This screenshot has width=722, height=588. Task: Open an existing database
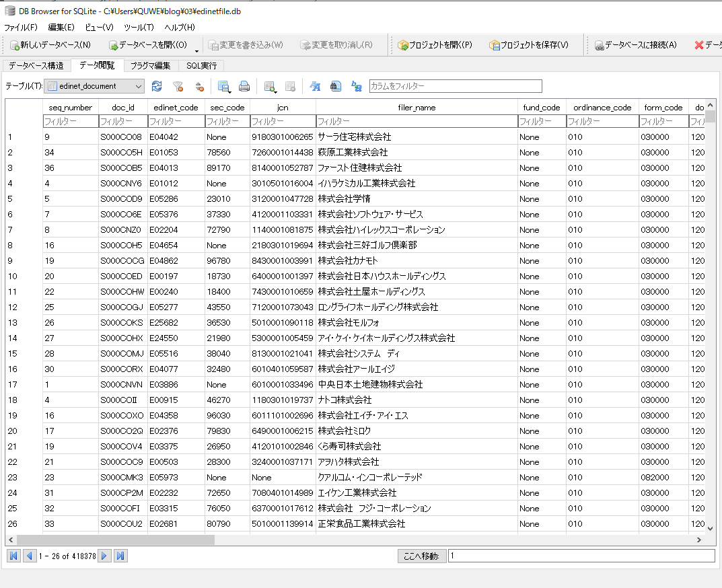(148, 45)
